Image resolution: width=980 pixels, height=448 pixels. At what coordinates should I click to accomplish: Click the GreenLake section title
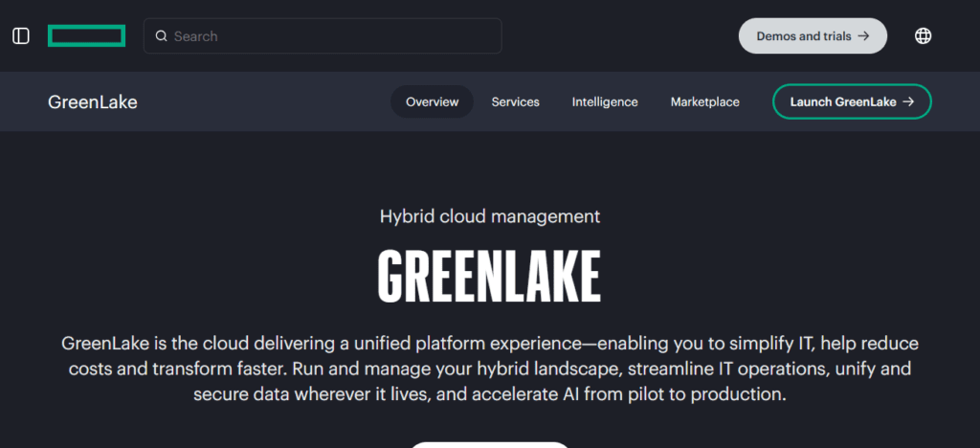coord(93,101)
